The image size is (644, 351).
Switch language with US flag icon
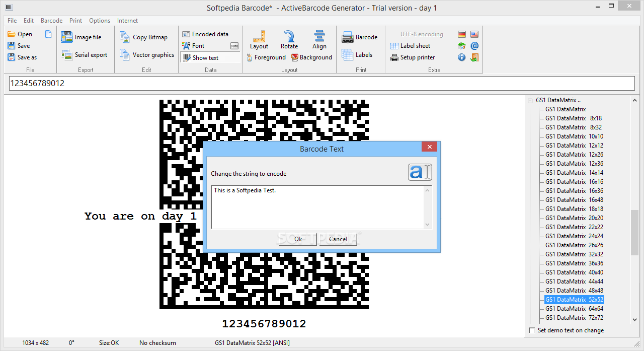coord(474,34)
